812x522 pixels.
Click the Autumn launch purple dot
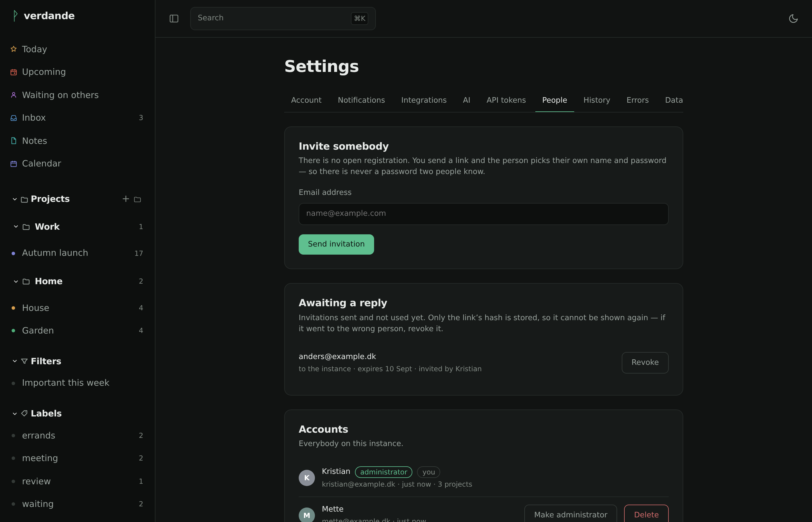point(13,253)
